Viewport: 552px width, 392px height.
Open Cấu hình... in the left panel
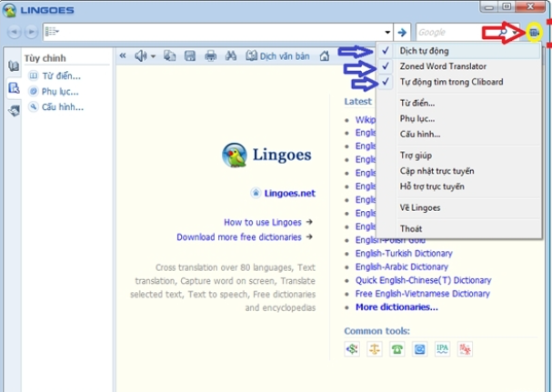56,107
